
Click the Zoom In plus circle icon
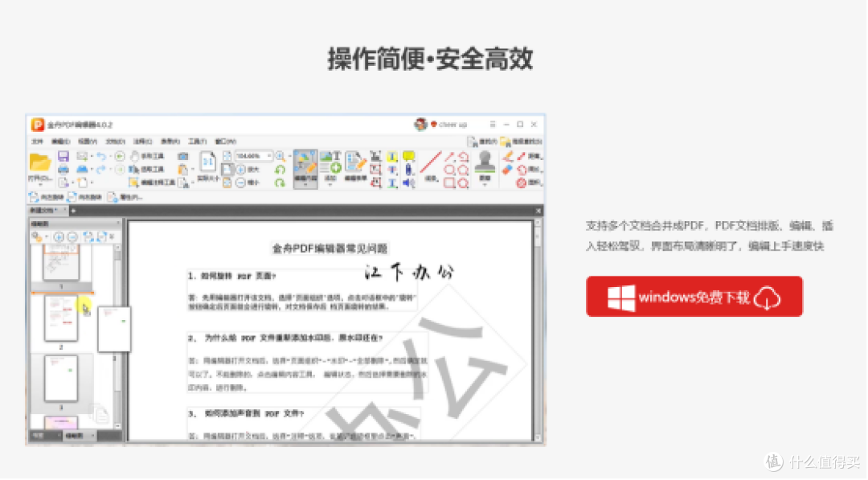(x=241, y=170)
